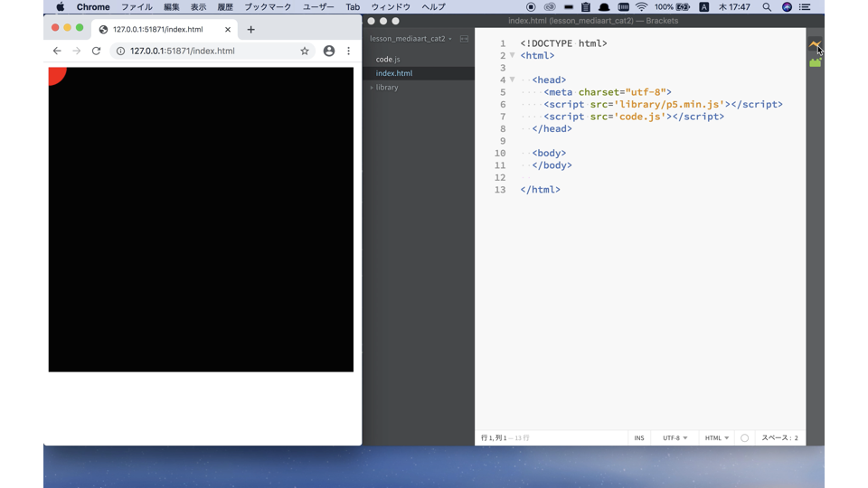Click the site information icon in address bar
Viewport: 868px width, 488px height.
pyautogui.click(x=120, y=51)
